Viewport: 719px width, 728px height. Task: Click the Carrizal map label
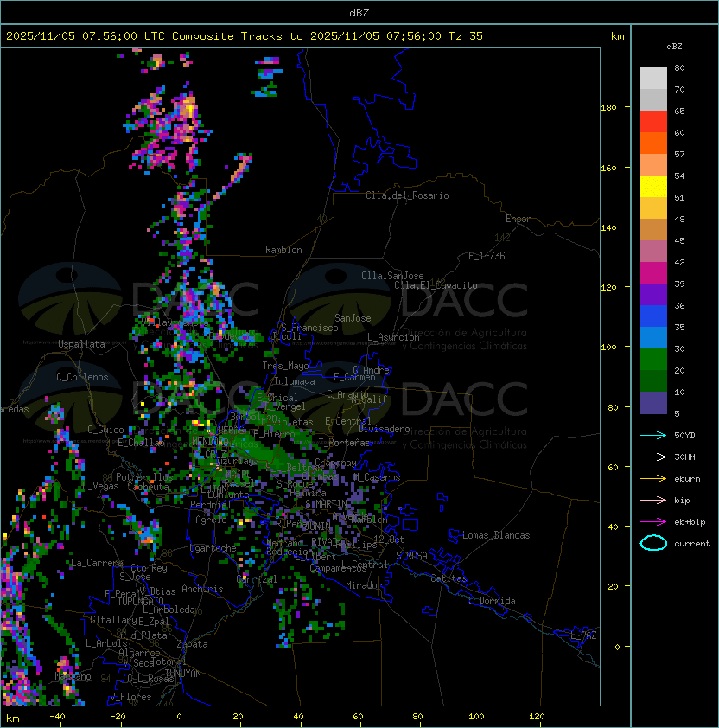(x=256, y=579)
